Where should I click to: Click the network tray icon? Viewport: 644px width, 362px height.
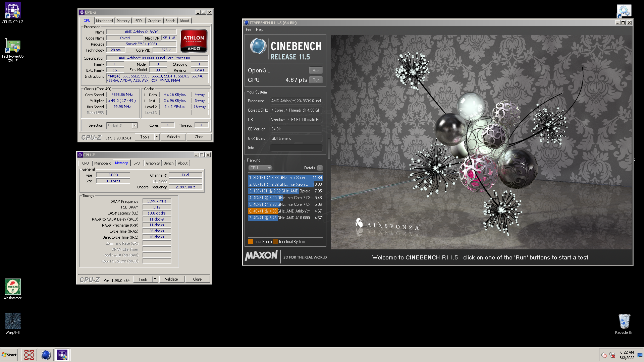(x=612, y=355)
